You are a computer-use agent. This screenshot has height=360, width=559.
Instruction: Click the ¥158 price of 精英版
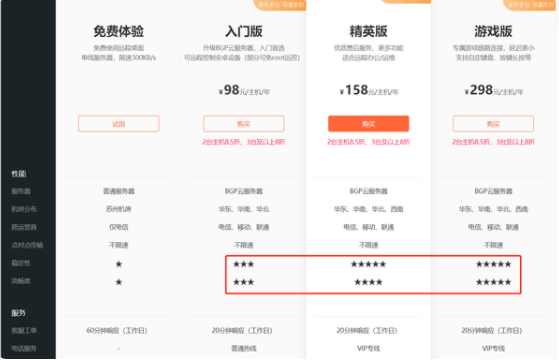click(x=369, y=90)
